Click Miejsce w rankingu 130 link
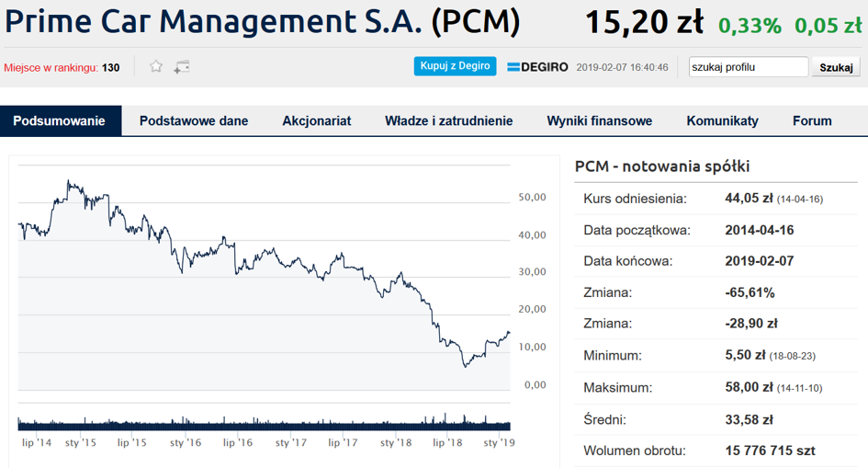The height and width of the screenshot is (468, 868). (62, 67)
